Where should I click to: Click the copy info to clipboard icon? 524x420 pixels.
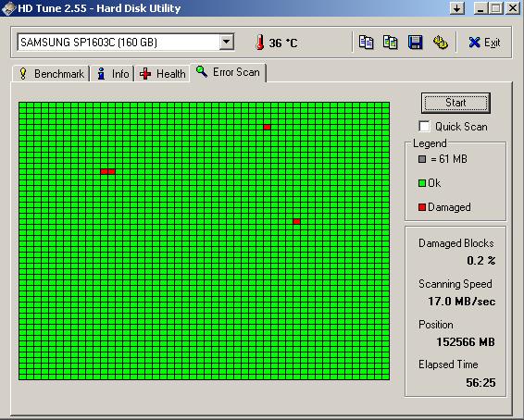coord(366,43)
